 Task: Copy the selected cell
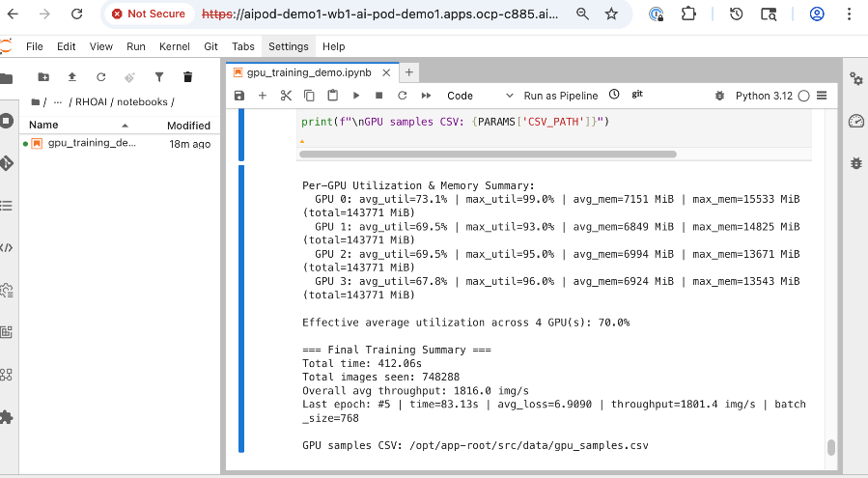click(x=309, y=96)
